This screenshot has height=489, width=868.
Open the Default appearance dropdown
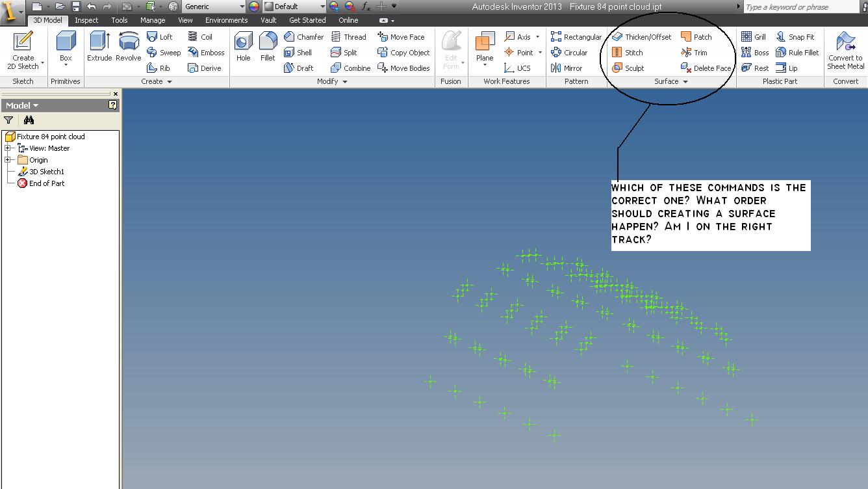coord(322,7)
